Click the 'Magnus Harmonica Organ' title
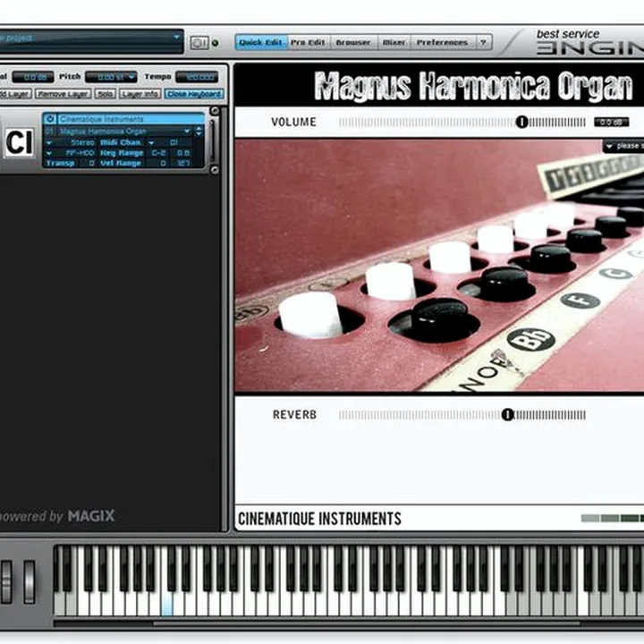The height and width of the screenshot is (644, 644). pos(473,86)
